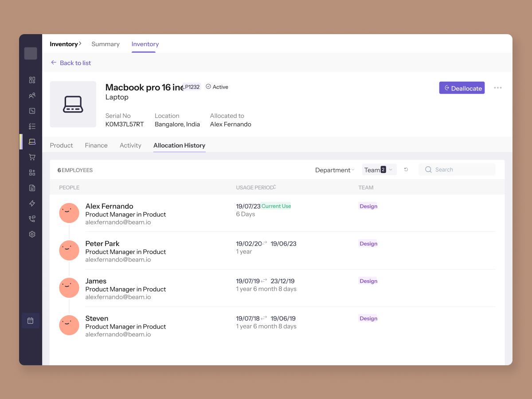Open the three-dot more options menu
532x399 pixels.
498,88
